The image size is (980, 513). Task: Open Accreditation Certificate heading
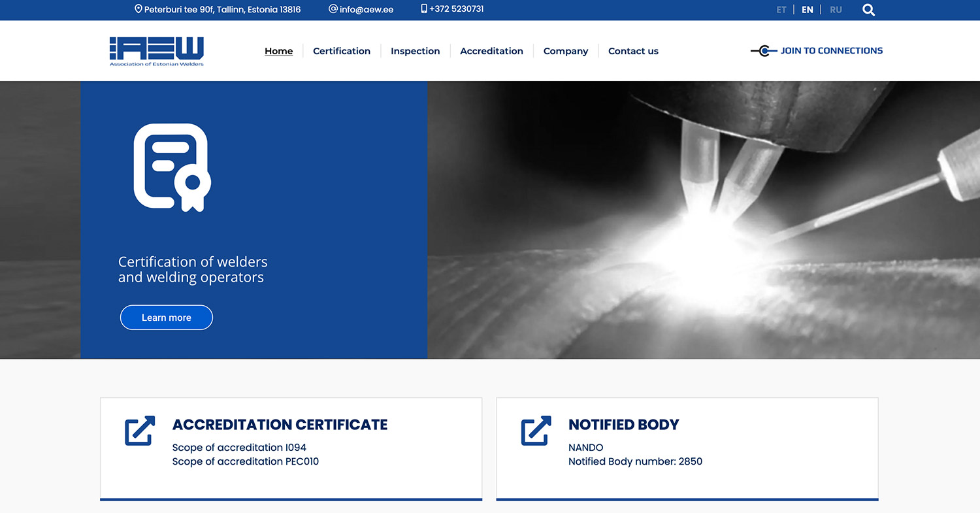coord(280,425)
